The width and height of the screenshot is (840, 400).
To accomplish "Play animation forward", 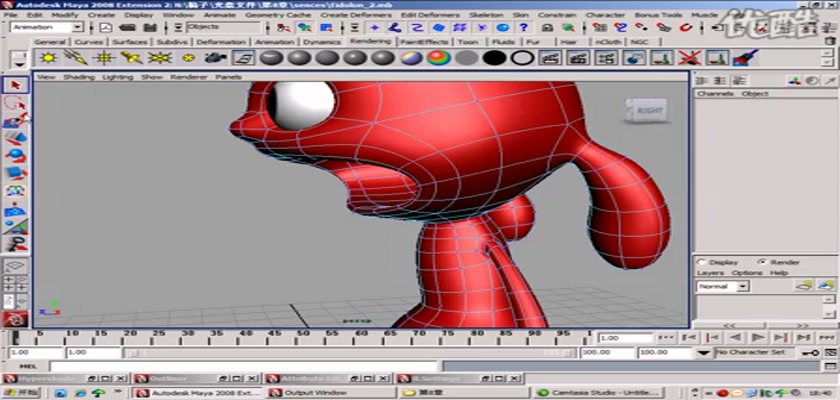I will 758,337.
